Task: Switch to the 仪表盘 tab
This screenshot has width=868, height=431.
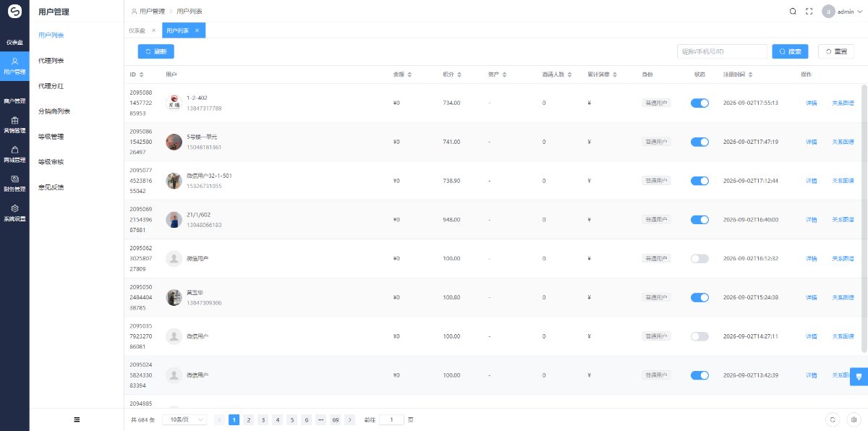Action: 137,30
